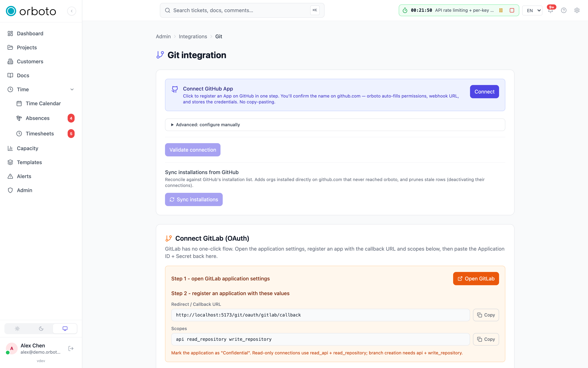Click the Timesheets badge showing 5
Image resolution: width=588 pixels, height=368 pixels.
(x=71, y=134)
